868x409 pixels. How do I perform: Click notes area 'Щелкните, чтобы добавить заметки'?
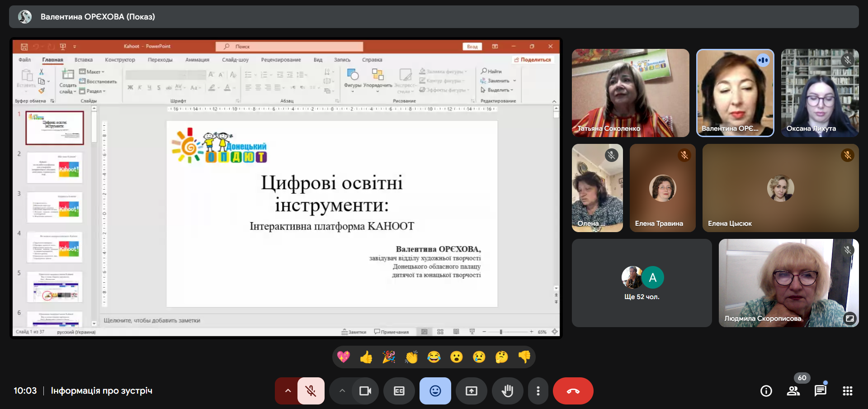pos(152,320)
